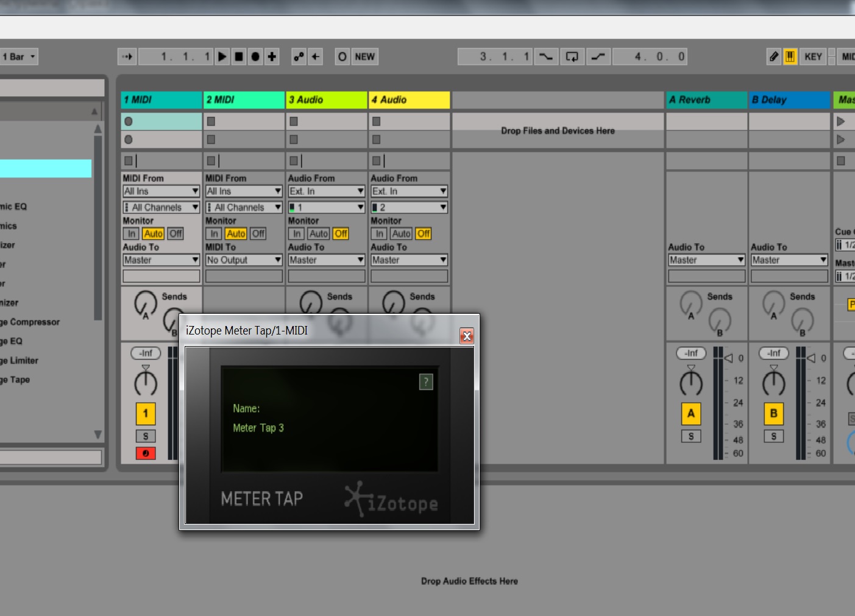This screenshot has width=855, height=616.
Task: Click the Record button in transport
Action: 255,57
